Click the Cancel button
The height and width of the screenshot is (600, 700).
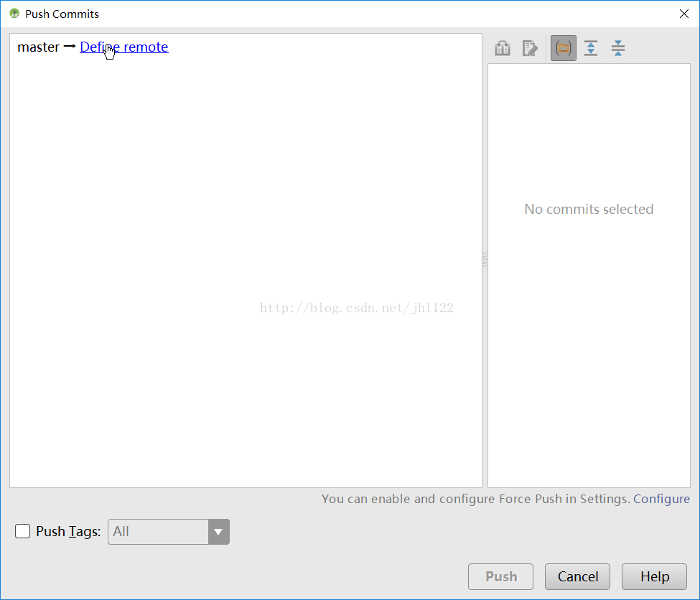click(578, 576)
